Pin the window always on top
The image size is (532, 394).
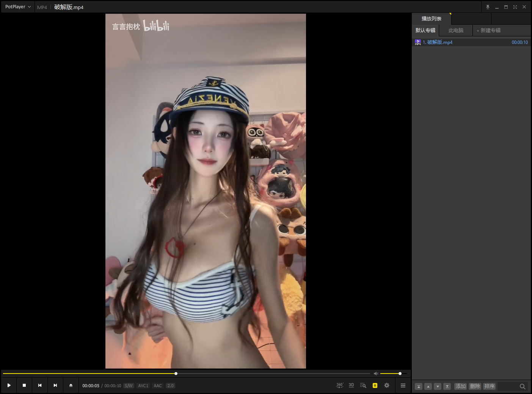(488, 7)
